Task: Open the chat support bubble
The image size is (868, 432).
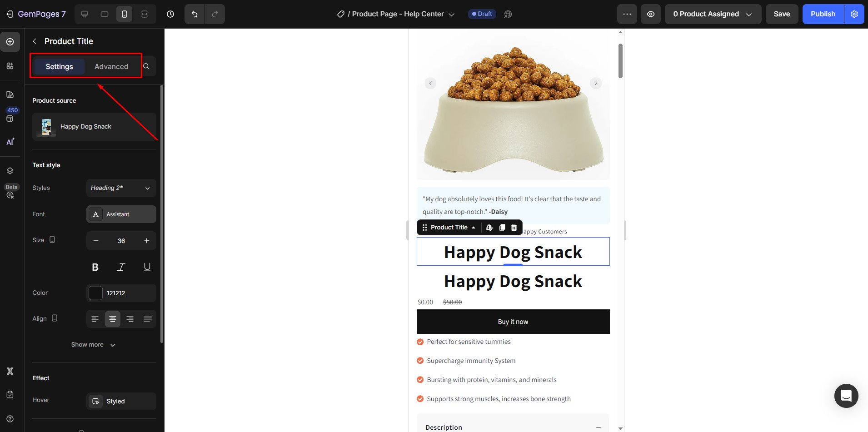Action: [x=846, y=396]
